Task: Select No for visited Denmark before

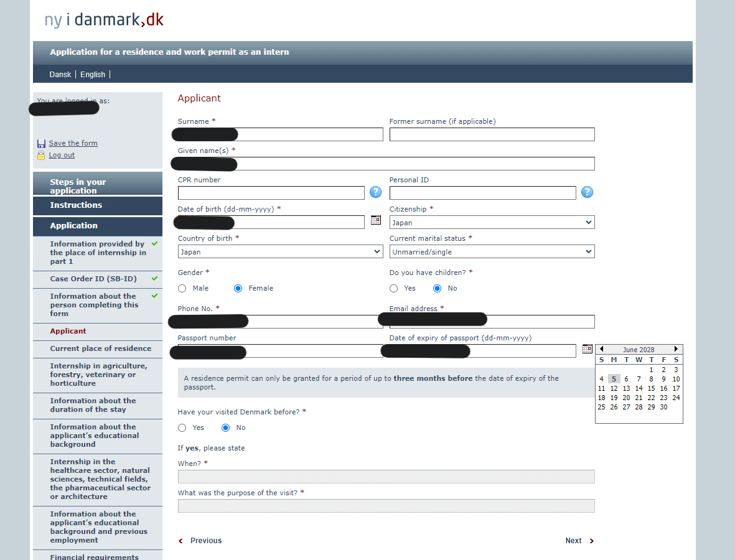Action: click(x=225, y=428)
